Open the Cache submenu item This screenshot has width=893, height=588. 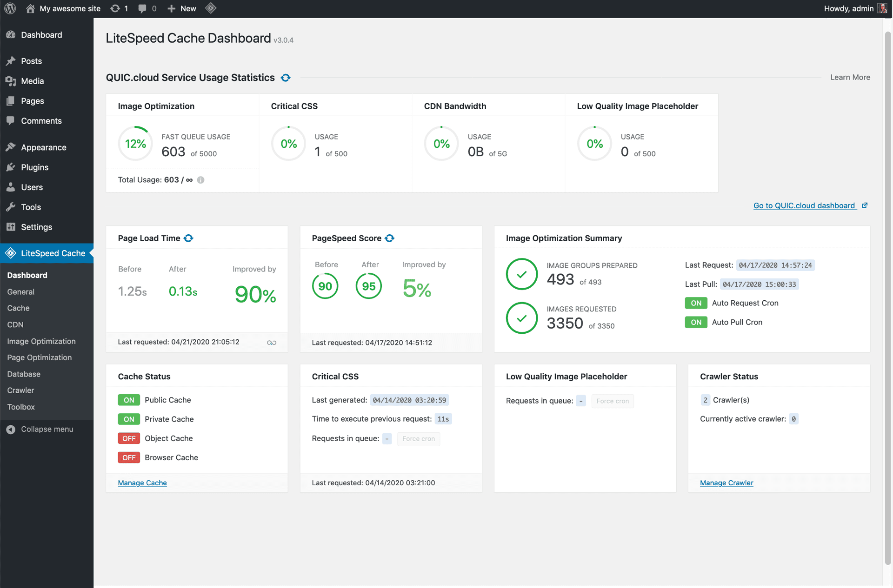(18, 308)
